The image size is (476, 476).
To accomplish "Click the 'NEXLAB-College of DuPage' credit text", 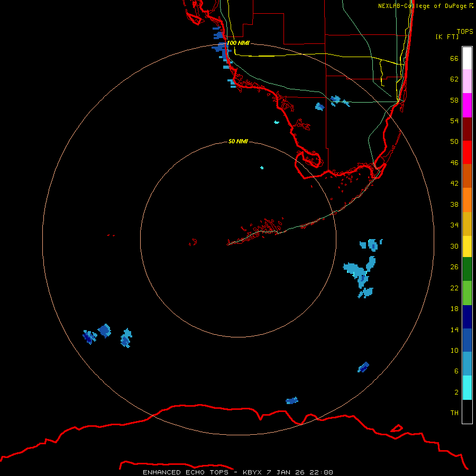I will click(x=422, y=6).
